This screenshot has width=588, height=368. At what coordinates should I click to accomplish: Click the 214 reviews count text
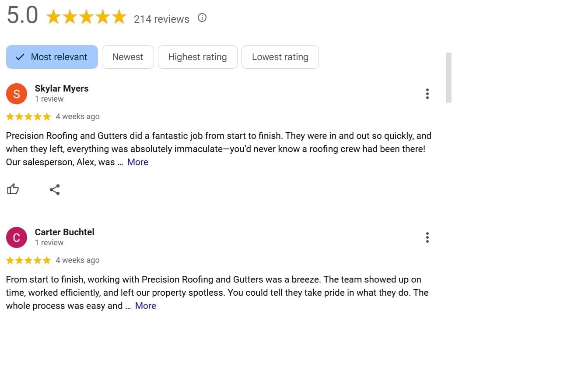point(161,19)
